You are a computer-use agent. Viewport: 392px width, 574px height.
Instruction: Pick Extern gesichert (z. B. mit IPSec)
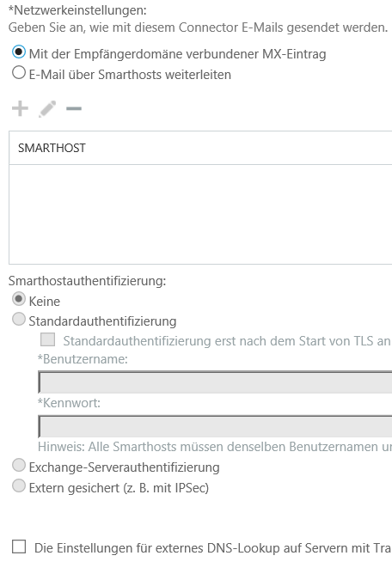(x=19, y=485)
